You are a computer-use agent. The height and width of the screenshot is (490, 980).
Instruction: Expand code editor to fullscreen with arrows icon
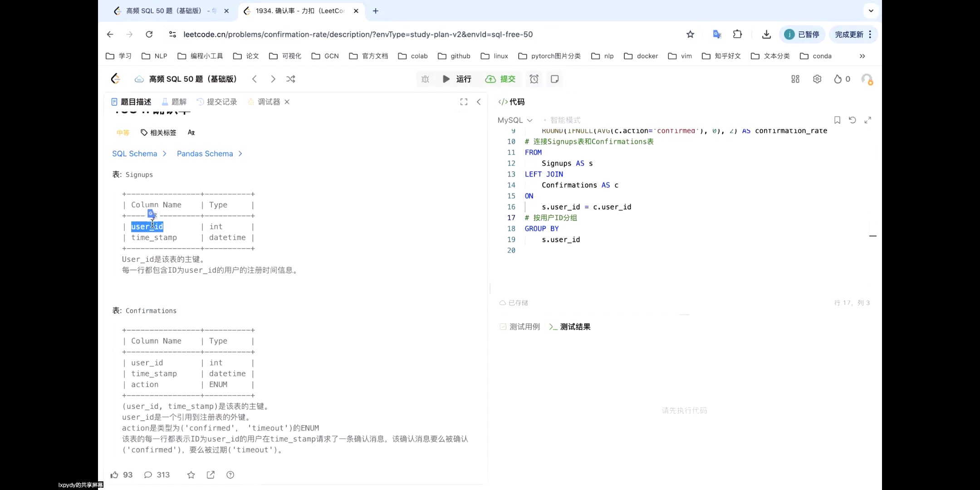click(x=868, y=120)
